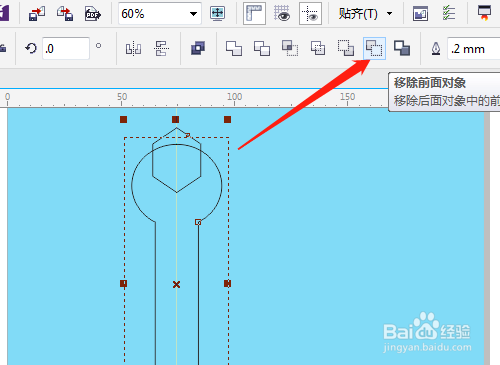Click the top-left selection handle

pyautogui.click(x=123, y=119)
